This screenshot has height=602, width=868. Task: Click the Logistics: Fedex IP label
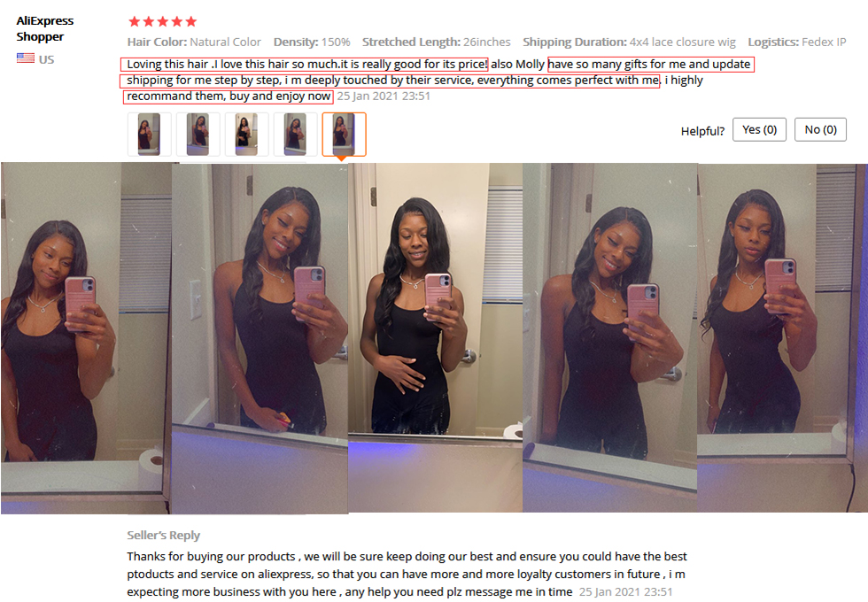click(x=797, y=42)
